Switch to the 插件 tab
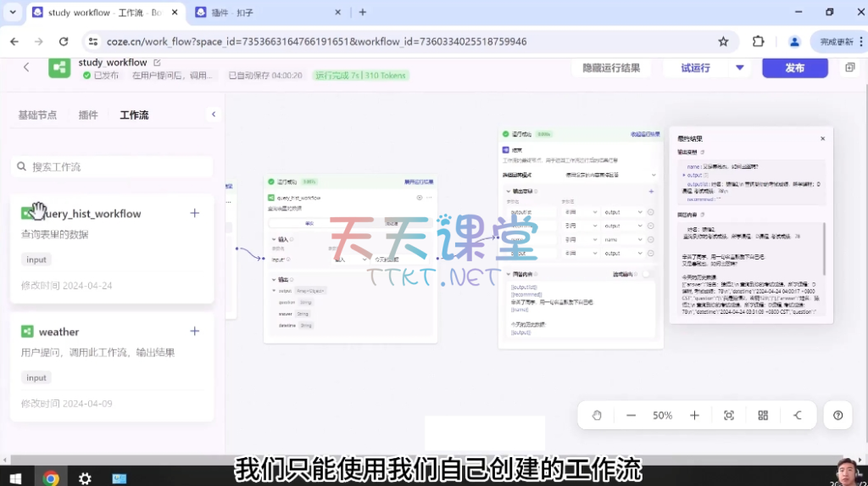Screen dimensions: 868x486 coord(88,115)
